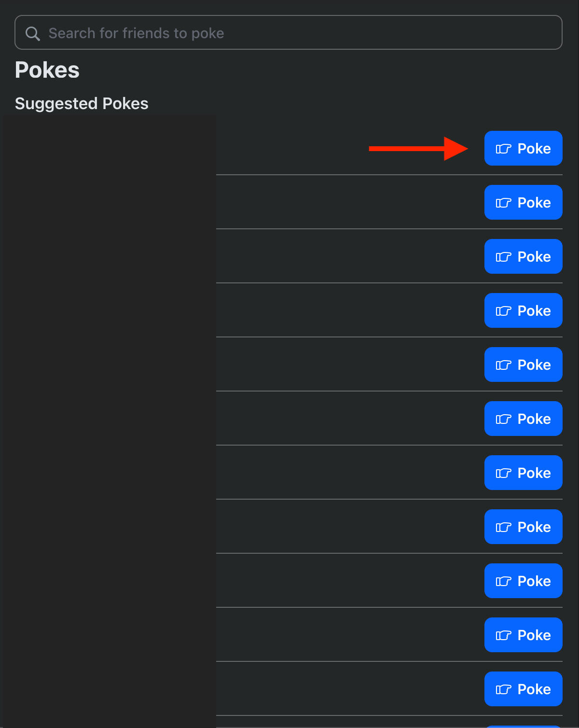Screen dimensions: 579x728
Task: Click the hand icon on the ninth Poke button
Action: (x=503, y=581)
